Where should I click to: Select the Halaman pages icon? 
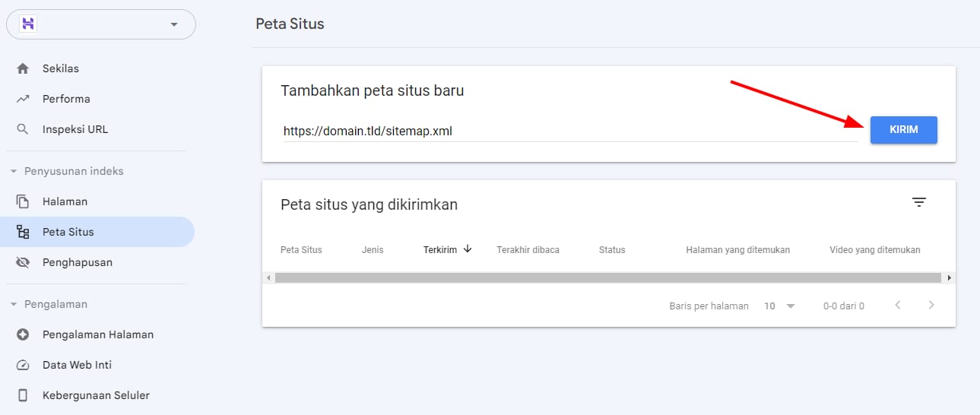click(x=23, y=201)
